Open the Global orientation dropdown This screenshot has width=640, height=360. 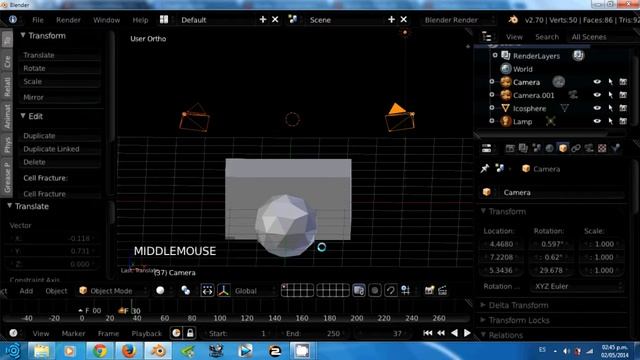(x=253, y=291)
